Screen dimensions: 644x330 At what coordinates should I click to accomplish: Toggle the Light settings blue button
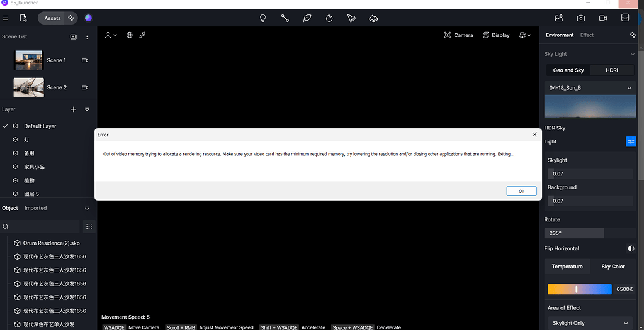tap(631, 141)
